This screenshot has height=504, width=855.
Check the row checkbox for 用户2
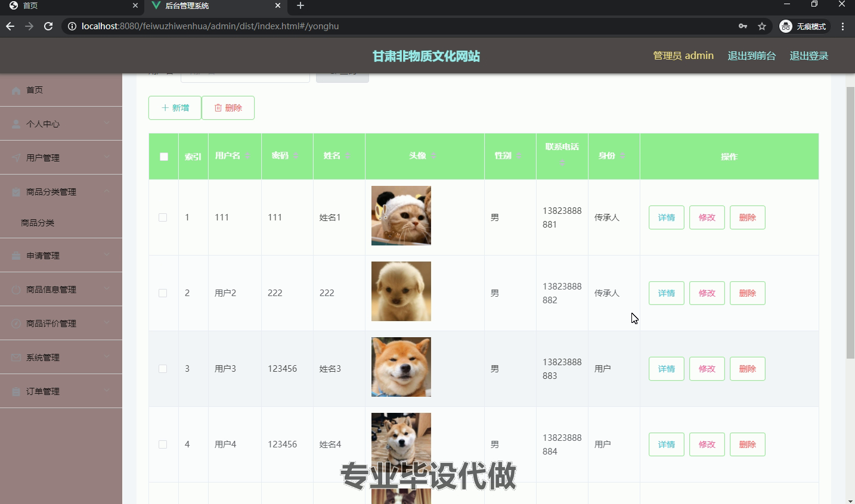click(163, 293)
